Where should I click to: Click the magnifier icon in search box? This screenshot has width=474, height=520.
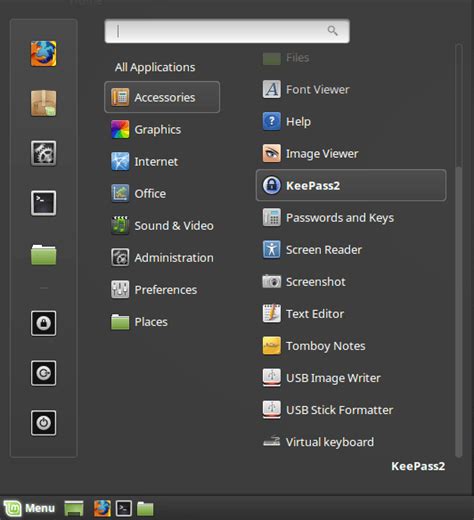[333, 31]
